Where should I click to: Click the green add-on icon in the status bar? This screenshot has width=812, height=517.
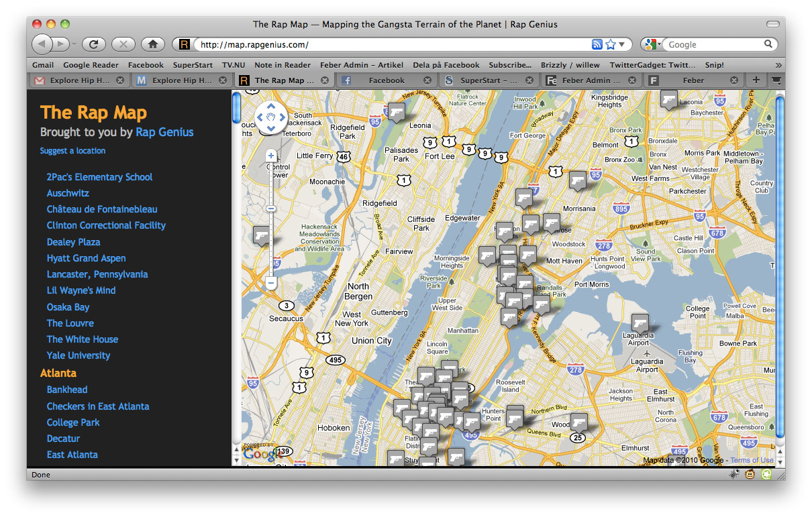point(766,474)
